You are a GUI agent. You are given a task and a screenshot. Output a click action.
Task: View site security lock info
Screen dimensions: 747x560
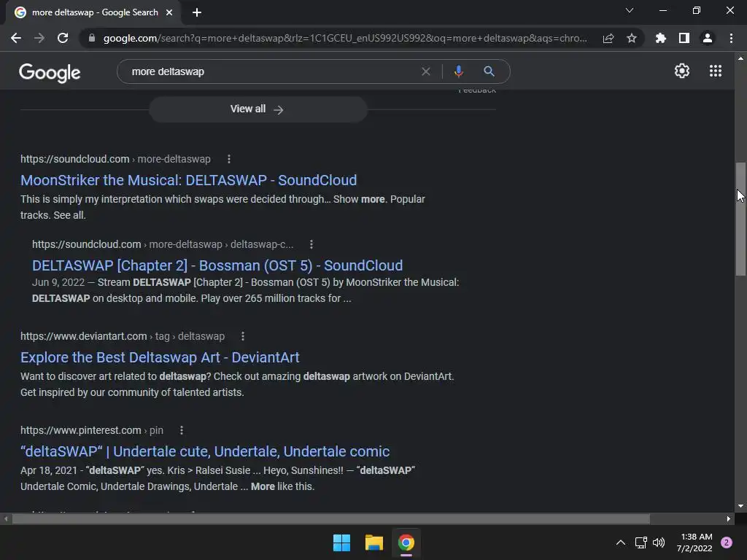tap(92, 38)
